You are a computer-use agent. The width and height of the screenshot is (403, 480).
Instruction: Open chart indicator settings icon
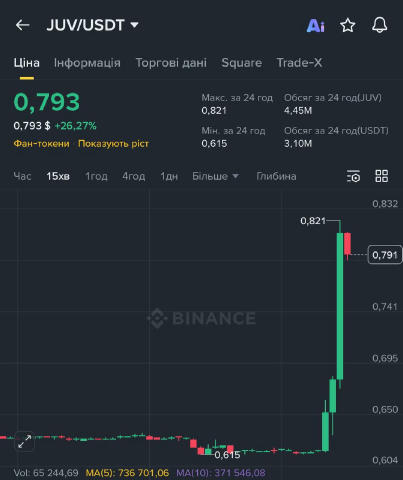pyautogui.click(x=353, y=176)
